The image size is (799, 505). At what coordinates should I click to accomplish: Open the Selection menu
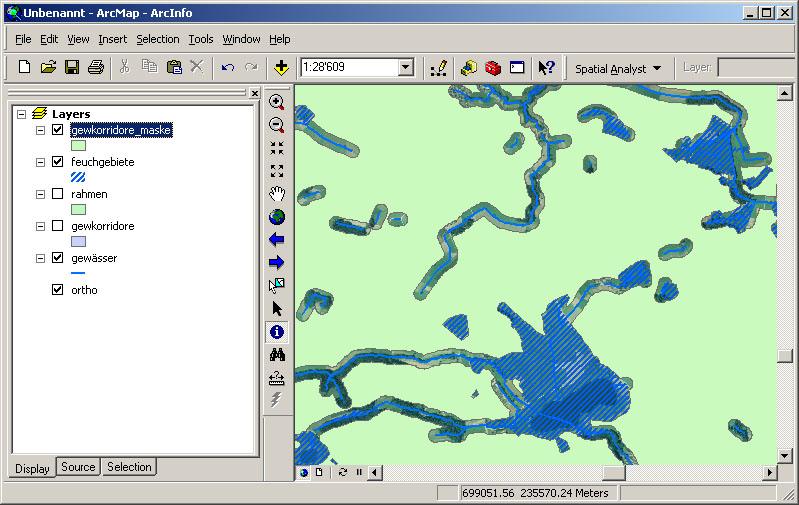point(158,39)
